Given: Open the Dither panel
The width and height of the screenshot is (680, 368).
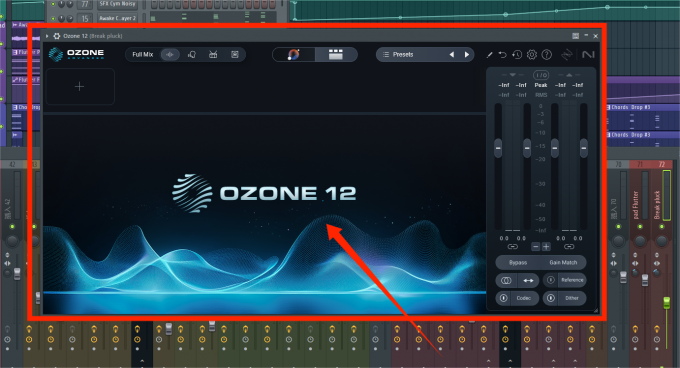Looking at the screenshot, I should pyautogui.click(x=572, y=298).
